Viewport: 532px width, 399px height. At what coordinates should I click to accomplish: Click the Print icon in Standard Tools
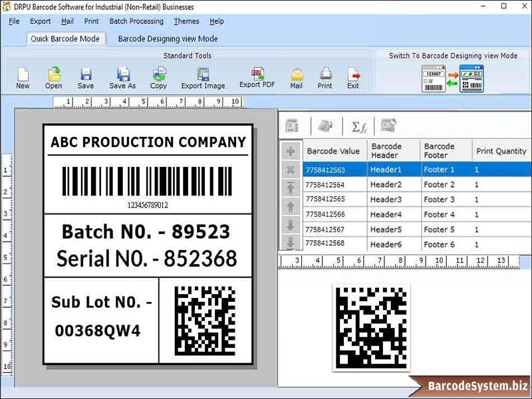tap(325, 76)
